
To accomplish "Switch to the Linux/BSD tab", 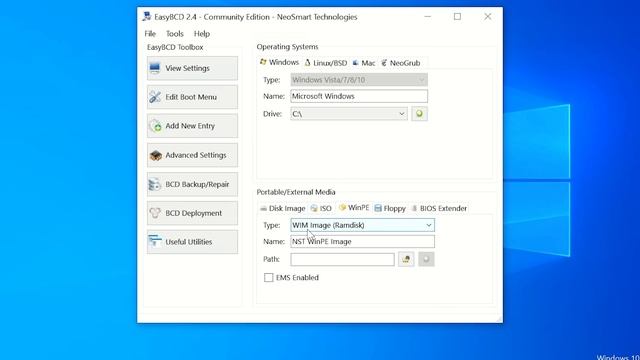I will click(x=326, y=63).
